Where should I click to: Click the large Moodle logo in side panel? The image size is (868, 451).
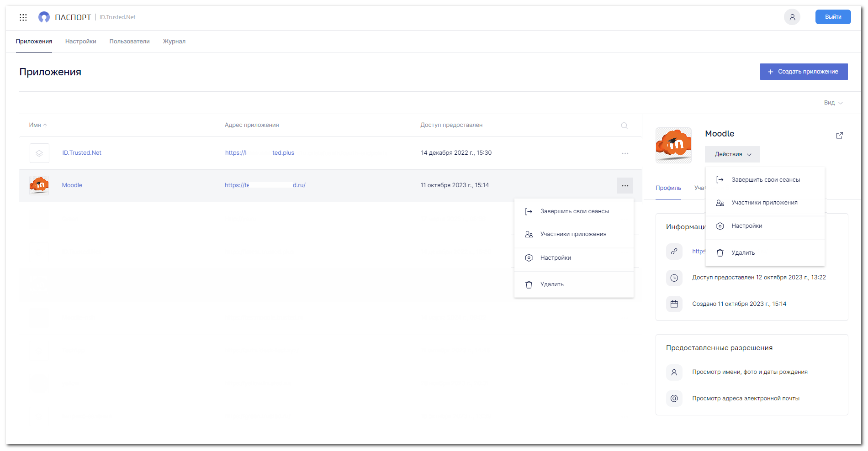pyautogui.click(x=673, y=145)
